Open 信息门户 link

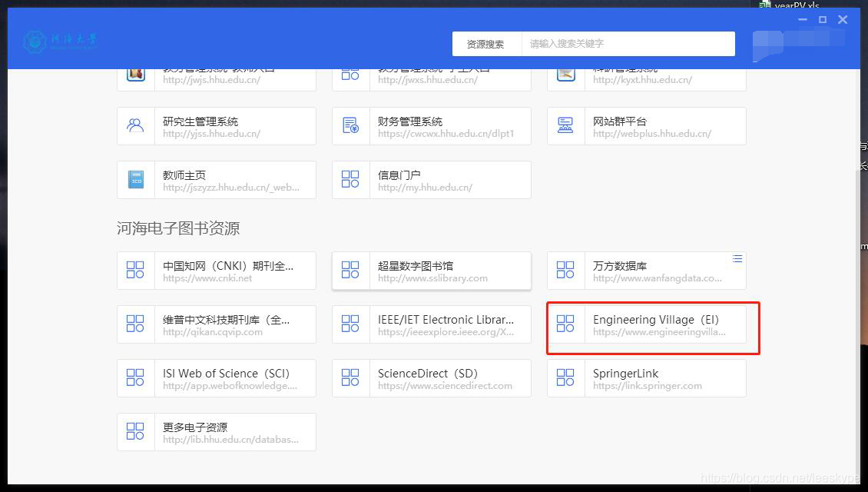[432, 180]
